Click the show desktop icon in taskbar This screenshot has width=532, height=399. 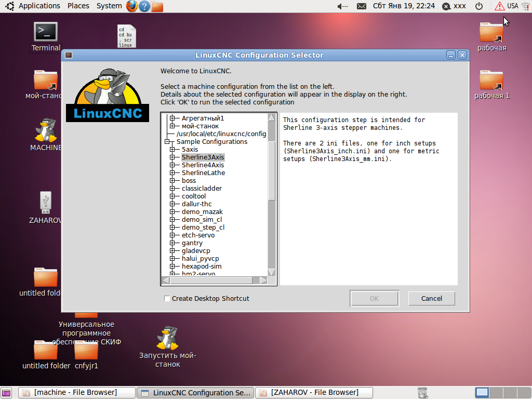pos(6,393)
